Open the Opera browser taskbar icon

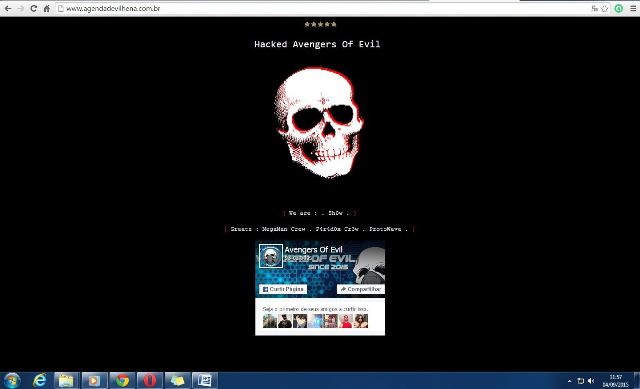[x=149, y=380]
